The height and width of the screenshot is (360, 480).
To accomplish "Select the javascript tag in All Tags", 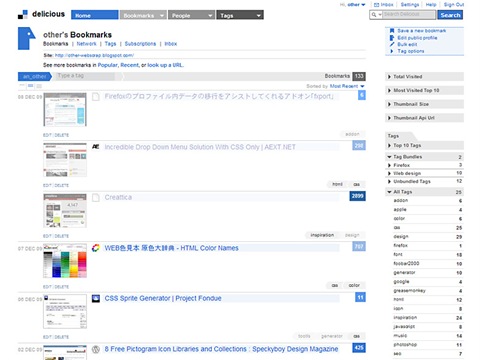I will click(404, 327).
